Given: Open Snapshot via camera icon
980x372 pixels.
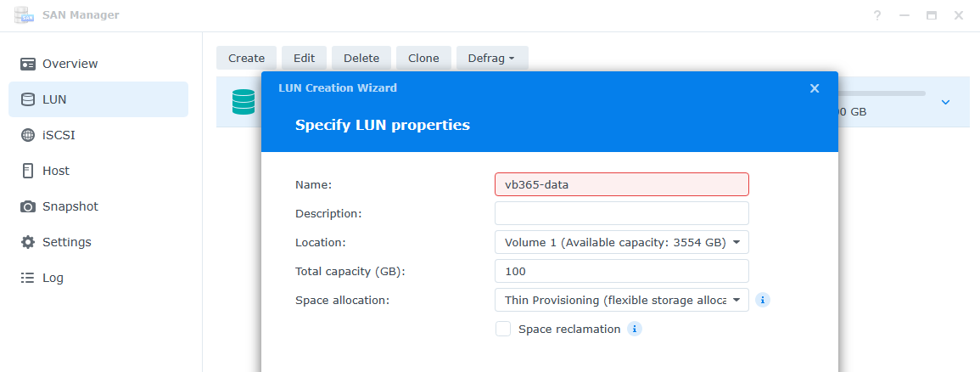Looking at the screenshot, I should coord(28,206).
